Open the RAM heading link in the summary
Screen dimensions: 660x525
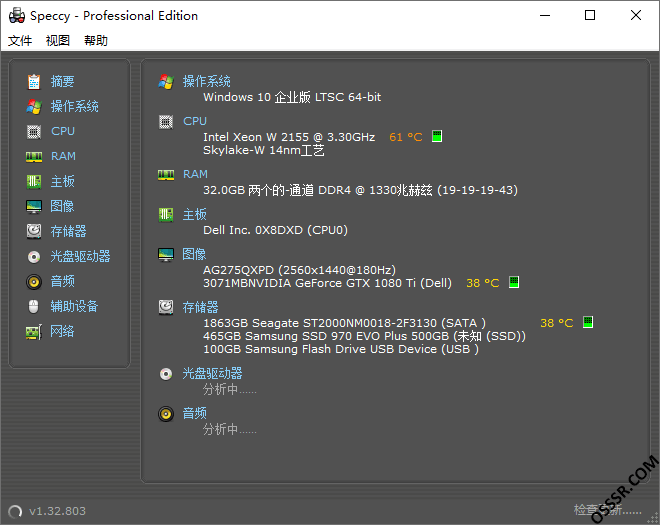pyautogui.click(x=195, y=174)
